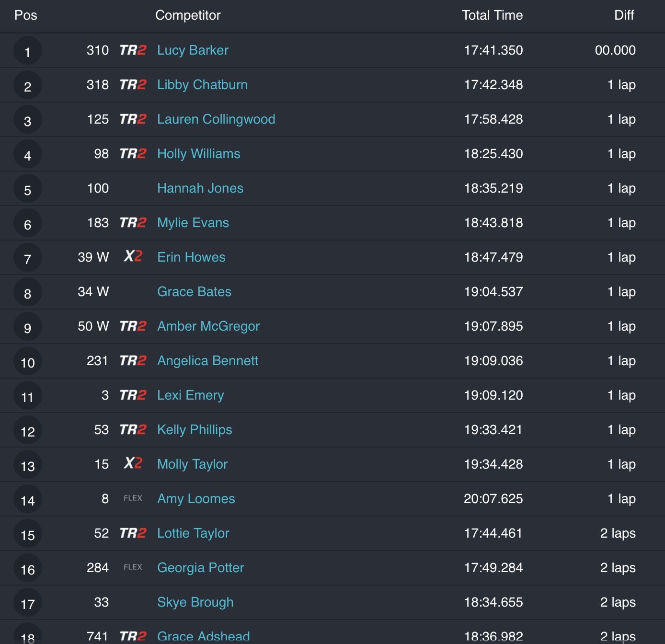Select competitor Holly Williams
The image size is (665, 644).
(x=198, y=154)
